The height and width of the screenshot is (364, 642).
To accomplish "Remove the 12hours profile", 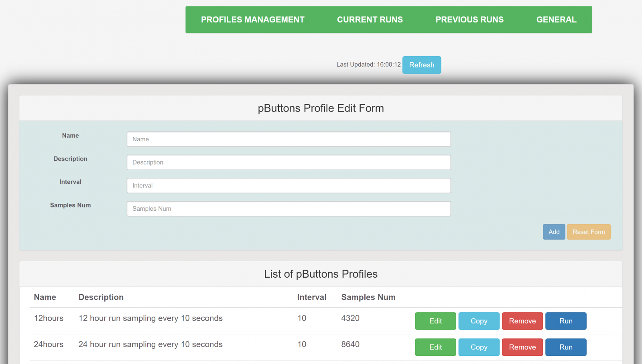I will pyautogui.click(x=522, y=321).
